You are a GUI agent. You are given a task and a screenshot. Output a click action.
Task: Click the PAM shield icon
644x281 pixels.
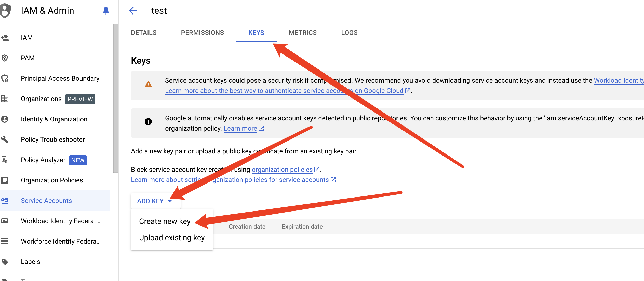click(x=5, y=58)
